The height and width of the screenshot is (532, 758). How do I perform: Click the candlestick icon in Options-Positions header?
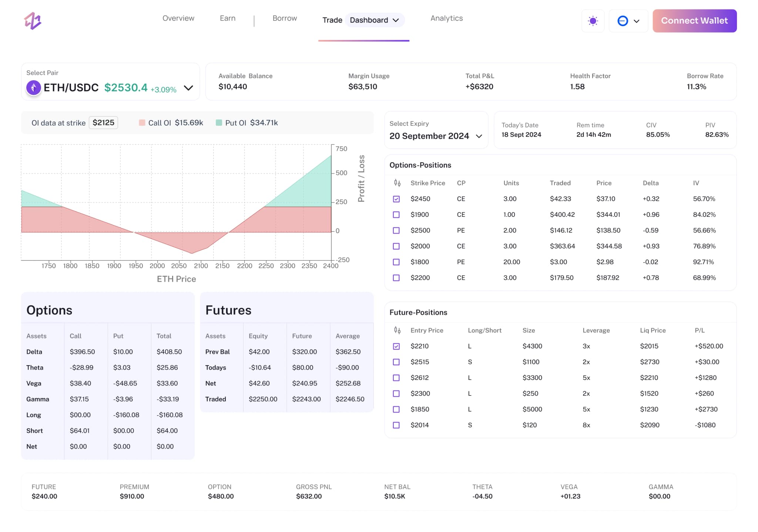(x=397, y=182)
